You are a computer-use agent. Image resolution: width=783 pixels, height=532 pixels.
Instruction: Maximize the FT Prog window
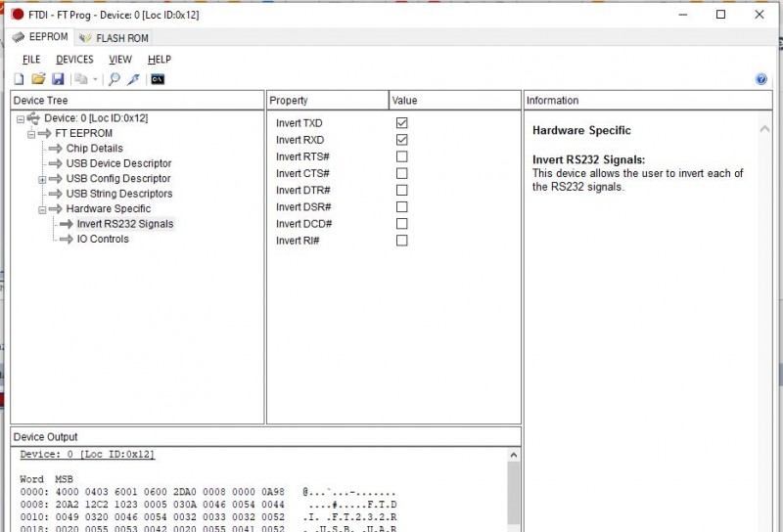(720, 15)
